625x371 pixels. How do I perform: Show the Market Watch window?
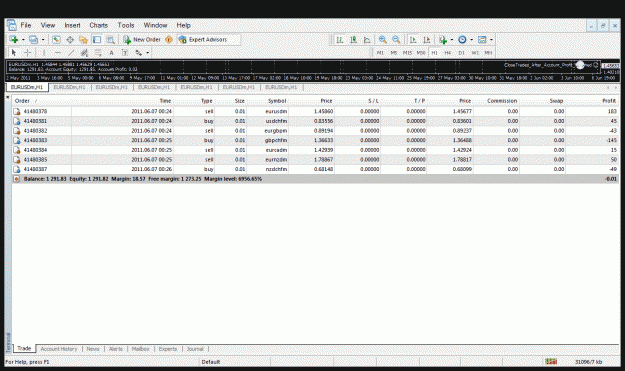coord(56,39)
